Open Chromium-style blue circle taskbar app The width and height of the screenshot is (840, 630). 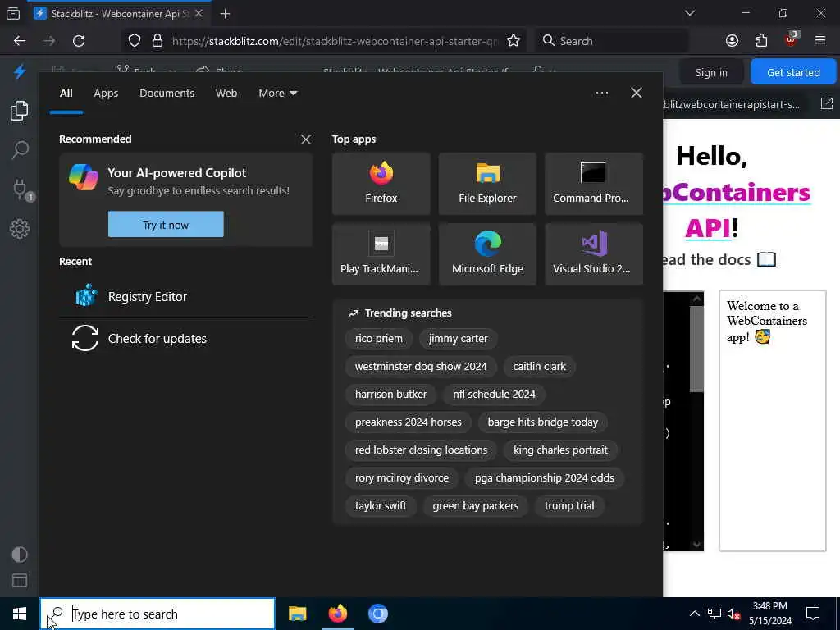377,614
